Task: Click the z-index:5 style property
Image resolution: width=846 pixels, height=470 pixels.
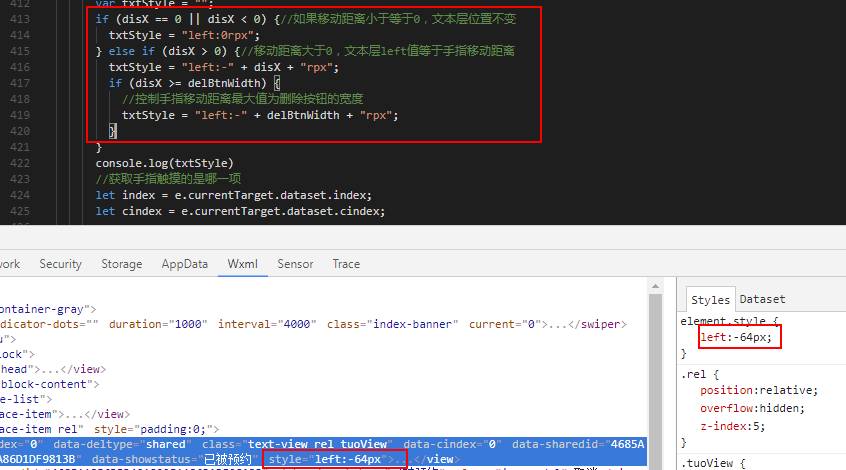Action: click(x=733, y=426)
